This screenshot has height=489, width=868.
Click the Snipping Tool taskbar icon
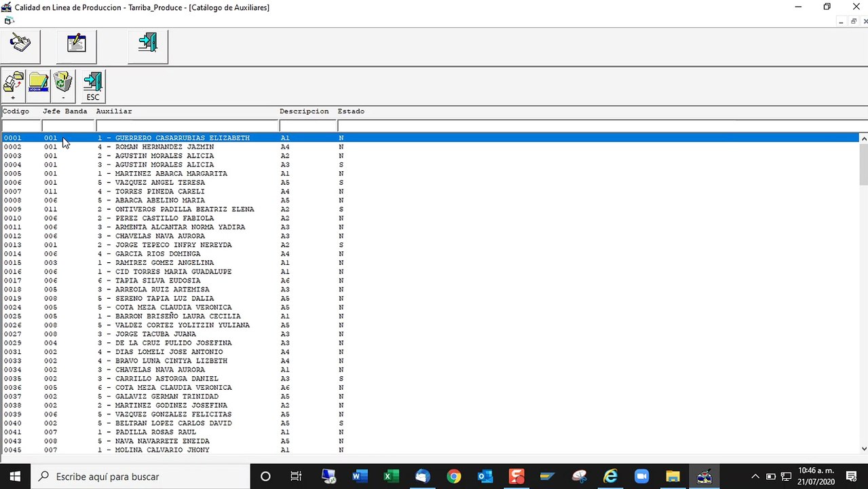click(x=579, y=476)
